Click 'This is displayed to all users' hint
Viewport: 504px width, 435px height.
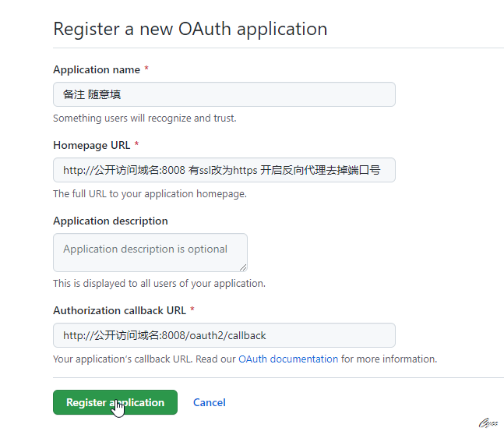click(x=159, y=283)
